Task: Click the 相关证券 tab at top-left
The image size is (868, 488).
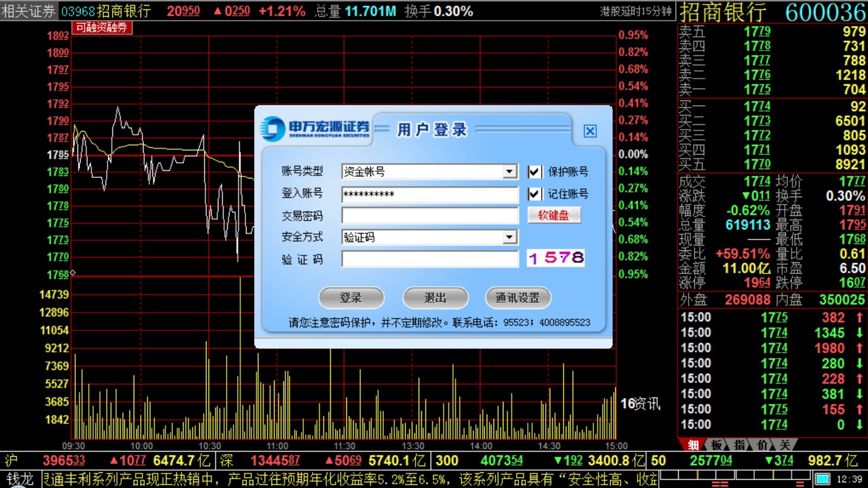Action: [x=28, y=11]
